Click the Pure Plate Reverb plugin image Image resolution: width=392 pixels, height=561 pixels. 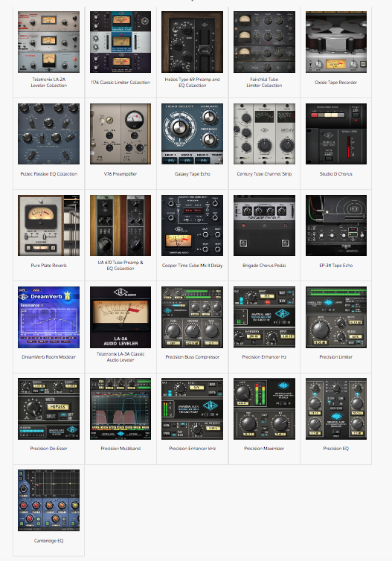(x=48, y=225)
